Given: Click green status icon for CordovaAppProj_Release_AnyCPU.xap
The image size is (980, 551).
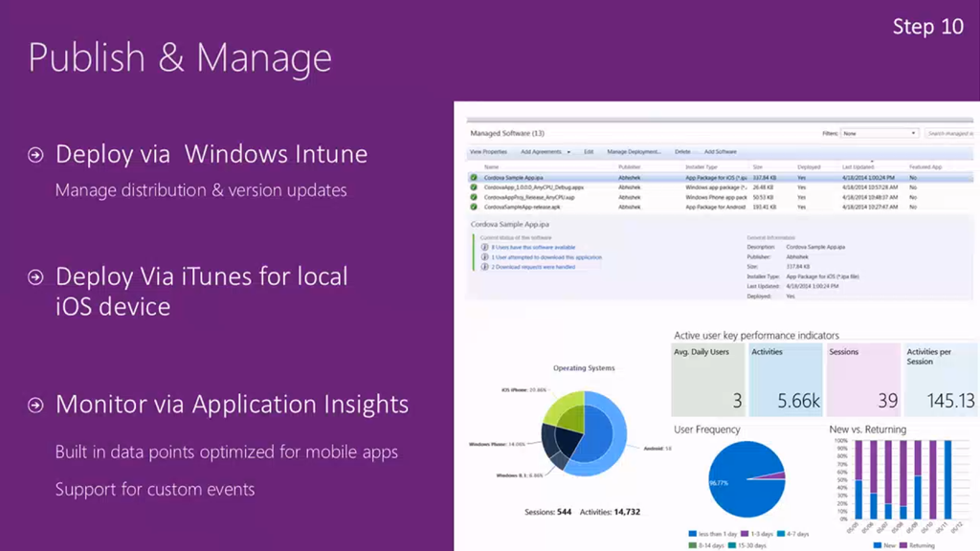Looking at the screenshot, I should (474, 197).
